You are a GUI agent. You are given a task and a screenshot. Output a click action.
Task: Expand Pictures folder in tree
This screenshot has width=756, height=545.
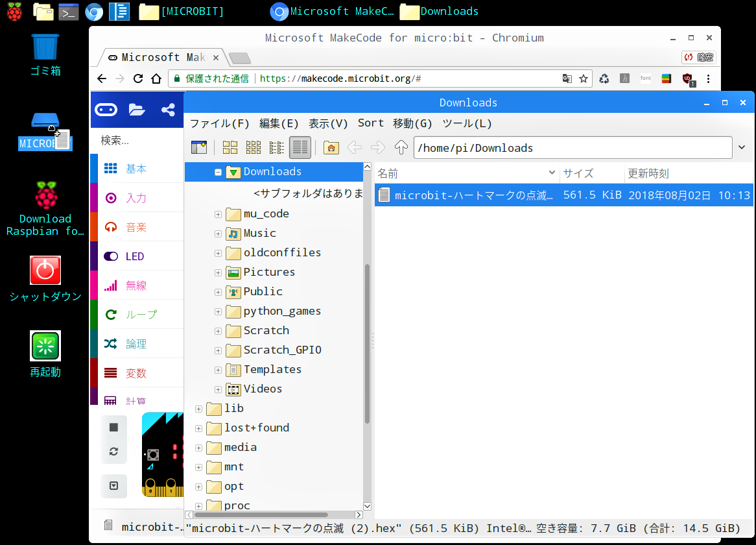[218, 272]
